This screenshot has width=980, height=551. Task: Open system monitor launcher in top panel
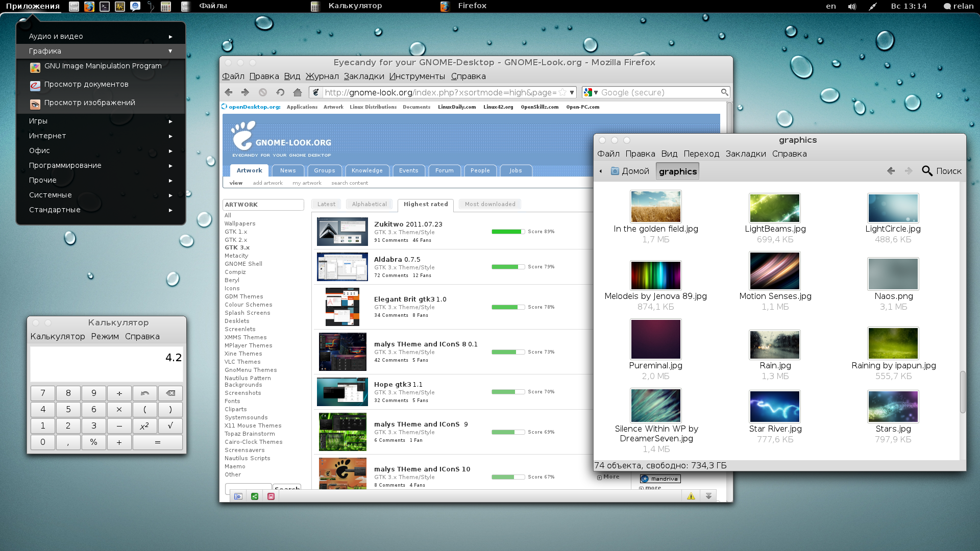(120, 7)
